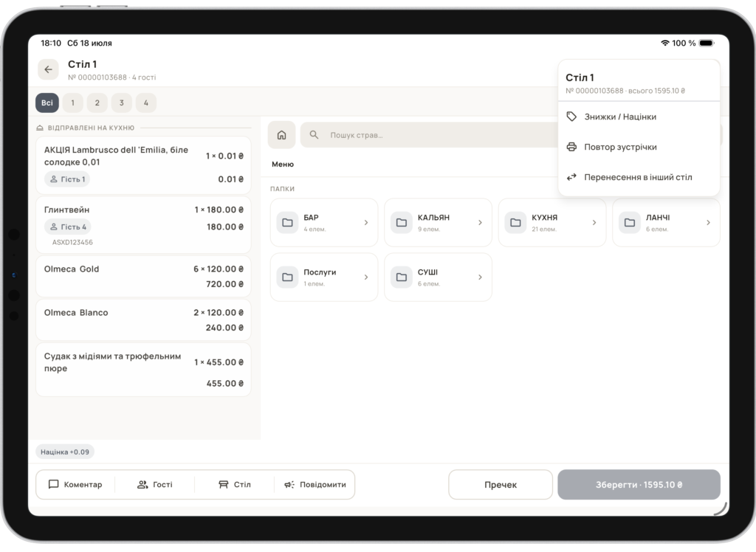Tap the back arrow next to Стіл 1
The width and height of the screenshot is (756, 552).
[x=48, y=69]
